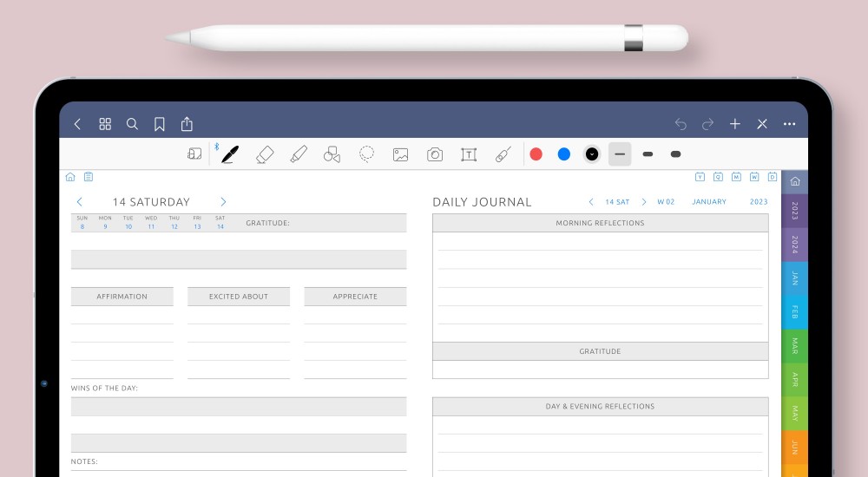This screenshot has width=868, height=477.
Task: Choose the blue pen color
Action: coord(564,154)
